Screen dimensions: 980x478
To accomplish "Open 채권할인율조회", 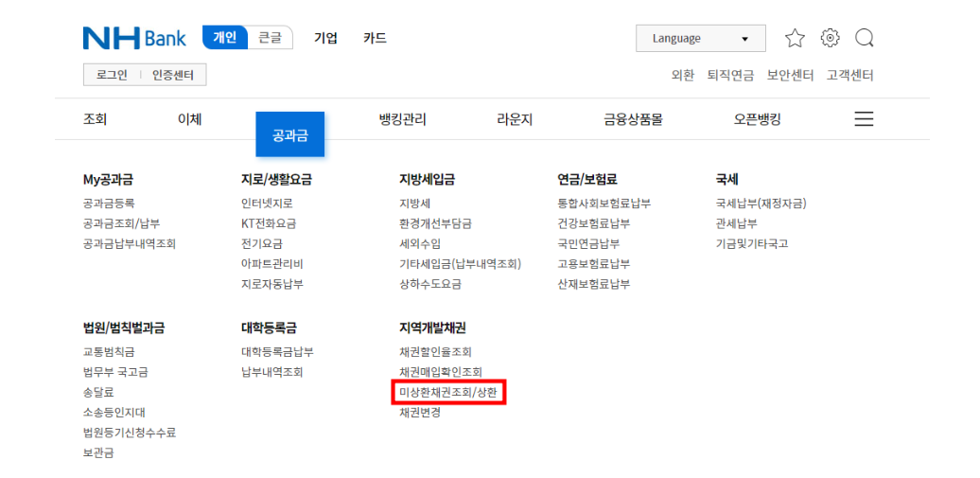I will pyautogui.click(x=436, y=352).
